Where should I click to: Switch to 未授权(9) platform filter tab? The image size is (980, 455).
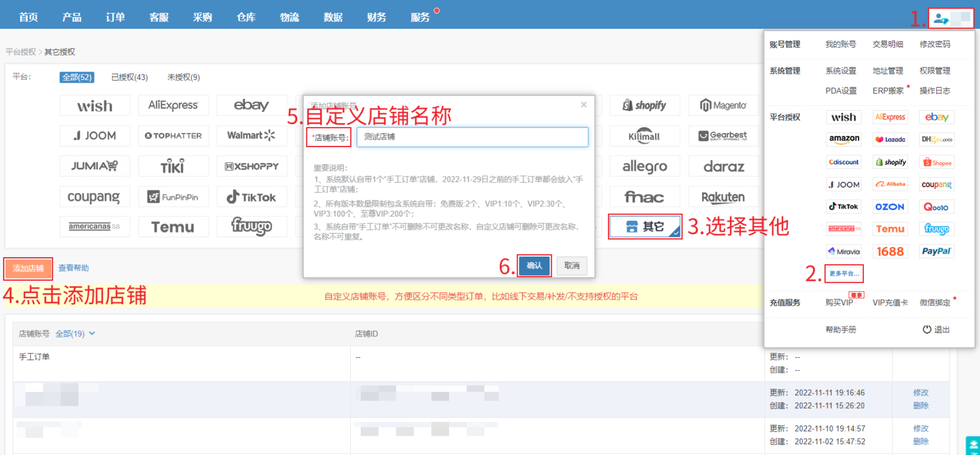[183, 77]
